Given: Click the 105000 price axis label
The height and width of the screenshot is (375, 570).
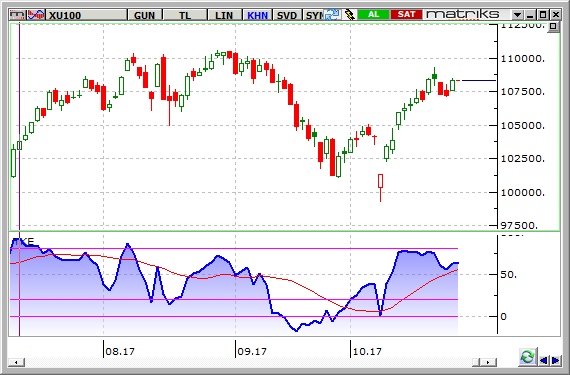Looking at the screenshot, I should [x=522, y=126].
